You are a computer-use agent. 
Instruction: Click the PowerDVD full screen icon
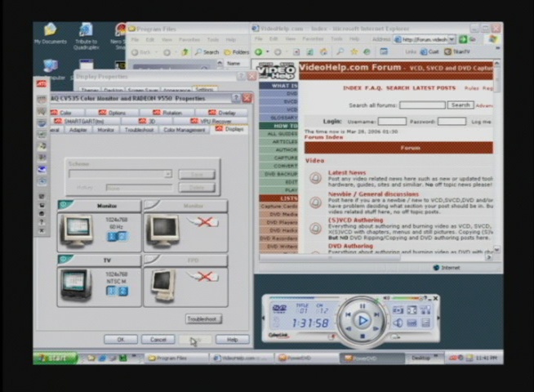click(412, 310)
